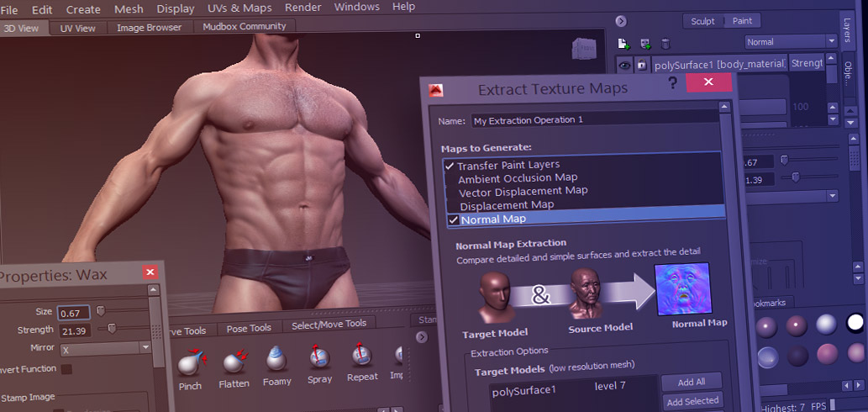Click the extraction Name input field
Image resolution: width=868 pixels, height=412 pixels.
click(595, 120)
